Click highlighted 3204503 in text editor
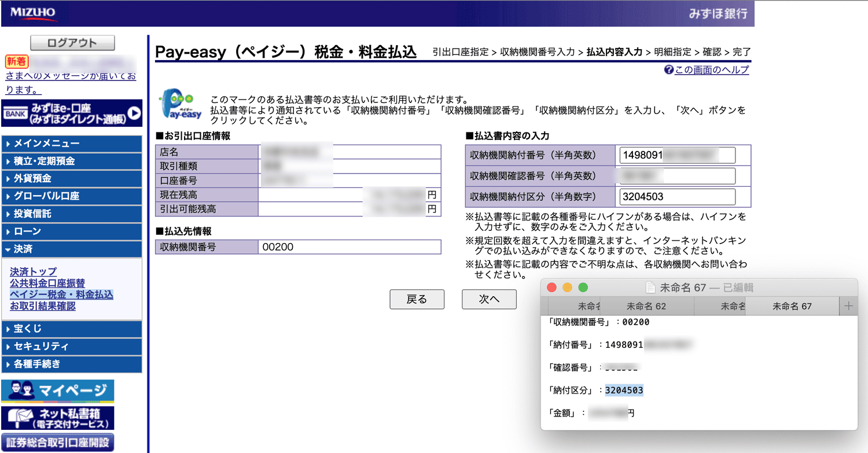Screen dimensions: 868x453 624,391
